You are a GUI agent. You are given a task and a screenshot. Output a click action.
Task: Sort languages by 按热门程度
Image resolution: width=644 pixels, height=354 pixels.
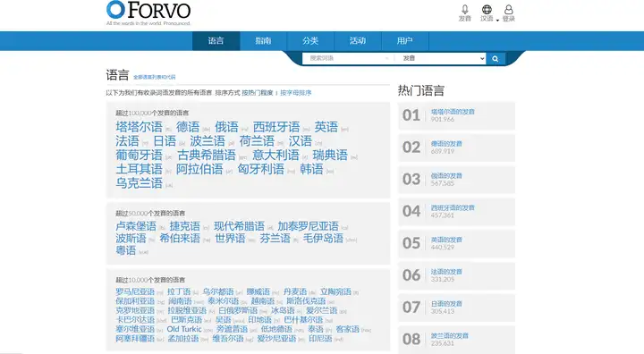tap(257, 93)
